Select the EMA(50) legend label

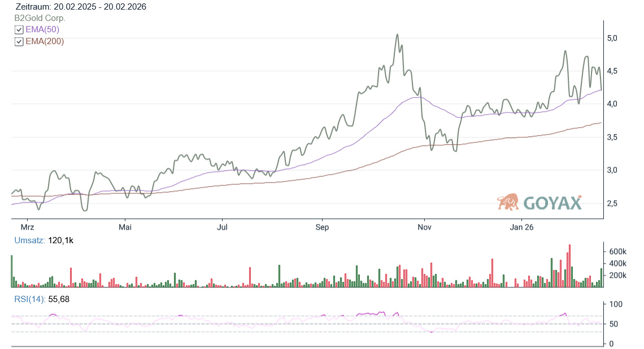(x=42, y=29)
